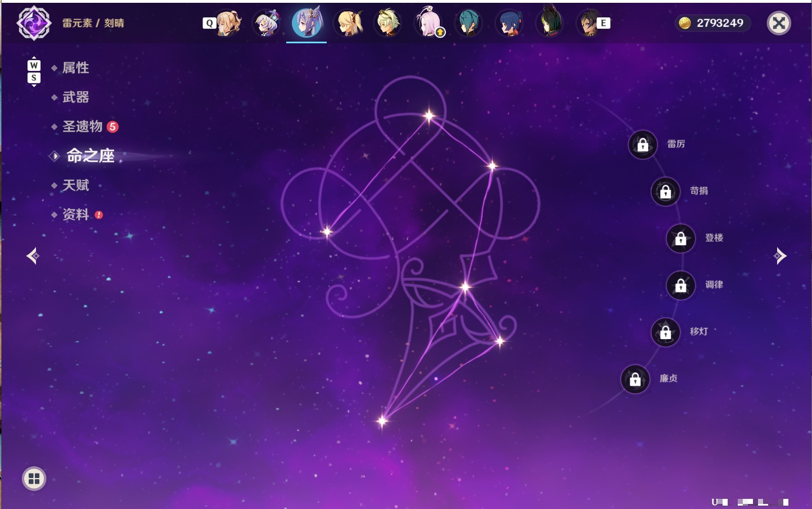The width and height of the screenshot is (812, 509).
Task: Click the lock icon for 廉贞
Action: point(635,379)
